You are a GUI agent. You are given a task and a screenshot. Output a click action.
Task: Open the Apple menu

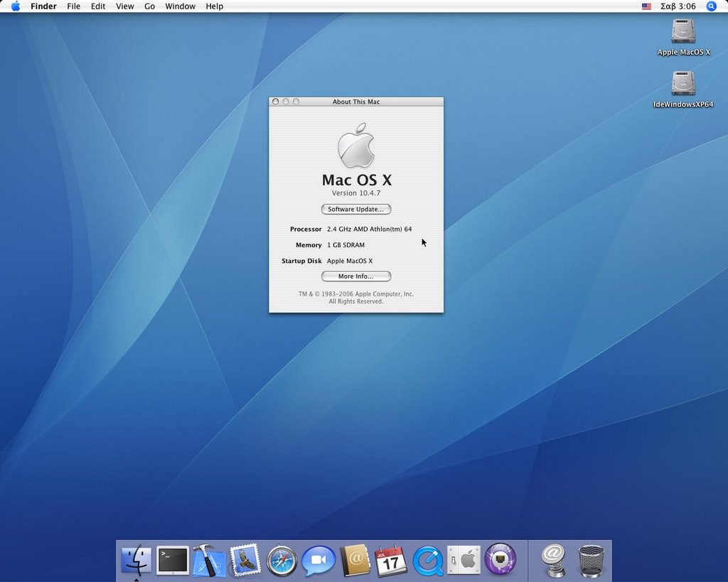pos(16,6)
